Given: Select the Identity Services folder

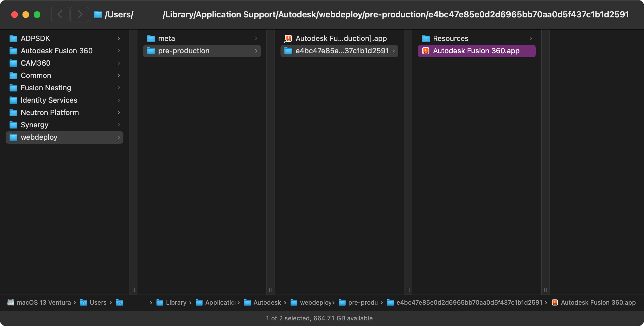Looking at the screenshot, I should 49,100.
